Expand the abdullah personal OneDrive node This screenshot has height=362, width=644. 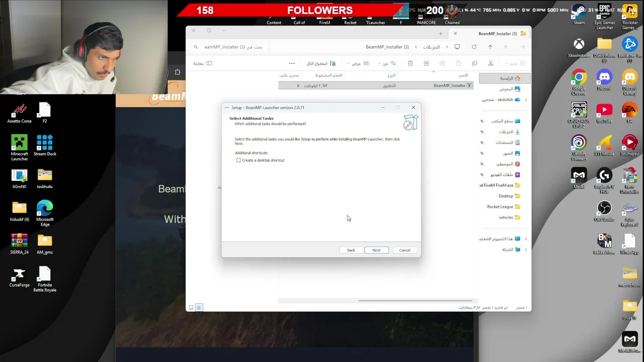coord(526,100)
